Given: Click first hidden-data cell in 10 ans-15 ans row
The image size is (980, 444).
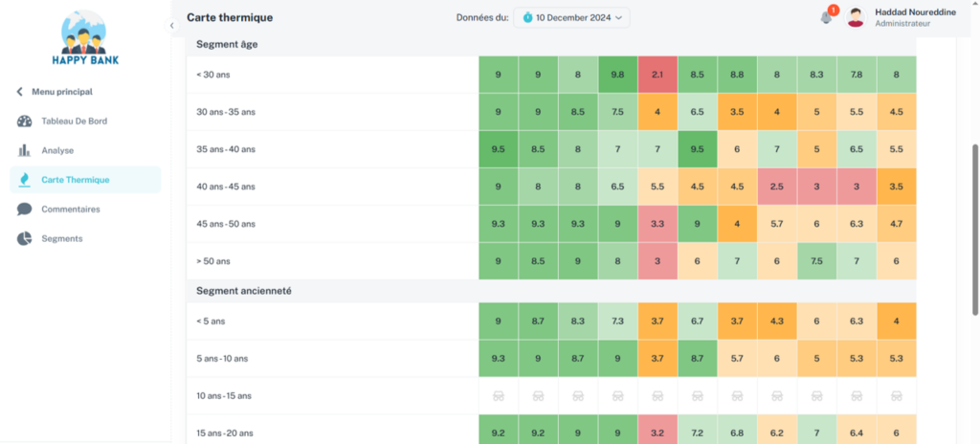Looking at the screenshot, I should click(x=498, y=395).
